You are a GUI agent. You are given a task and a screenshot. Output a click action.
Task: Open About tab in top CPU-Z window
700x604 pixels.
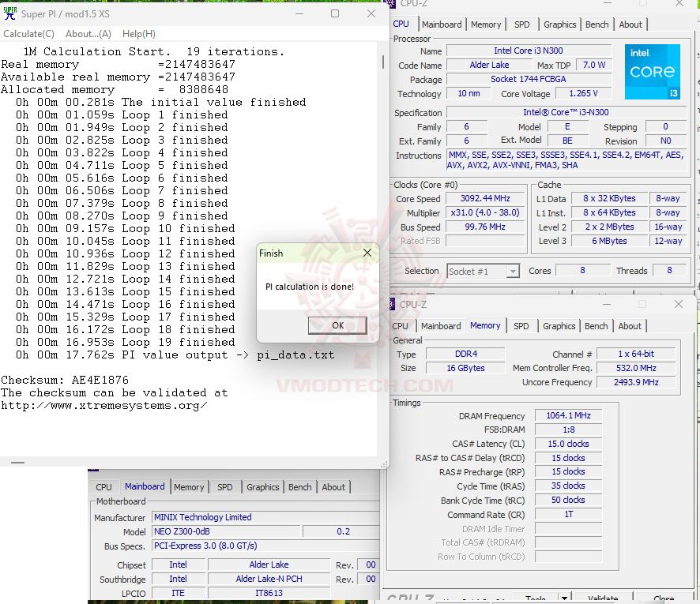[x=630, y=24]
